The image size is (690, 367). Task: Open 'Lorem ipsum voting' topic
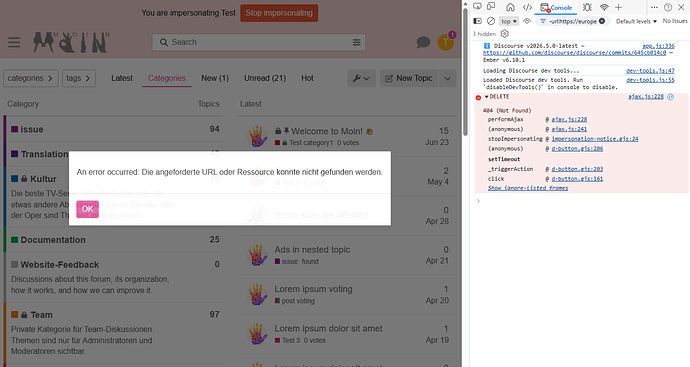tap(313, 289)
